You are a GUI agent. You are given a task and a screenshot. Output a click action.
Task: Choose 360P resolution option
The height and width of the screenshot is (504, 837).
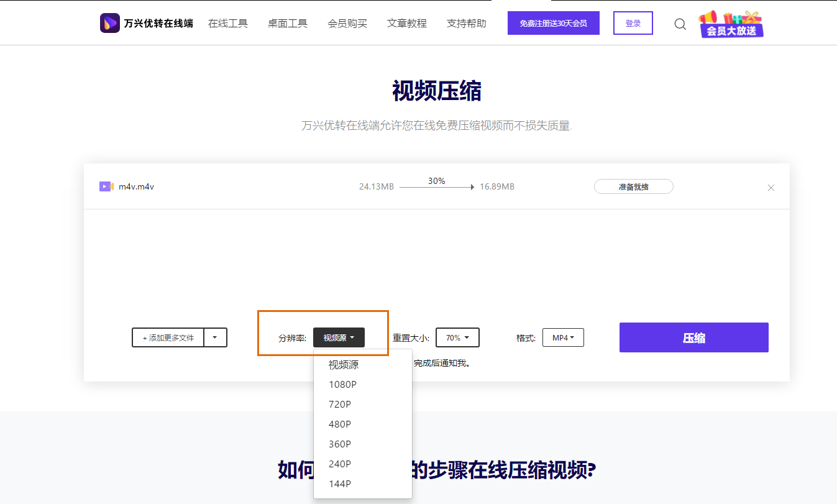[340, 444]
